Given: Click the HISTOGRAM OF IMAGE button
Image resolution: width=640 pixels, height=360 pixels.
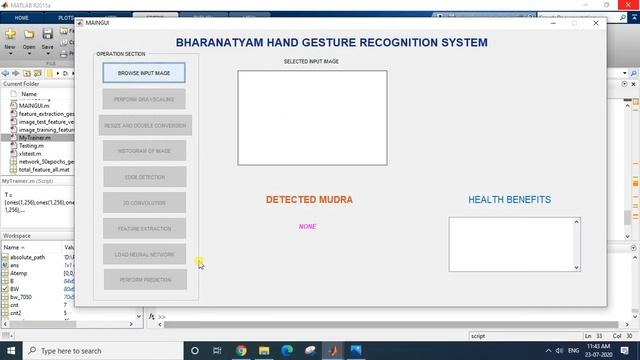Looking at the screenshot, I should pos(144,151).
